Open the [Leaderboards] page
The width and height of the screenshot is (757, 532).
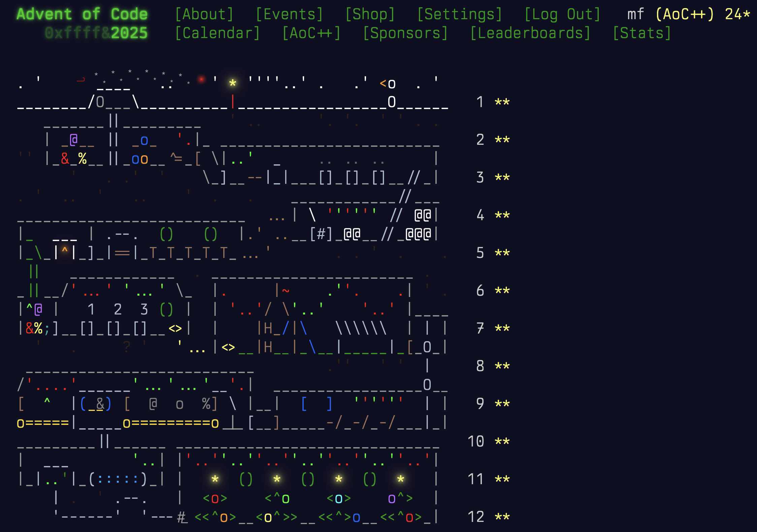pyautogui.click(x=530, y=33)
